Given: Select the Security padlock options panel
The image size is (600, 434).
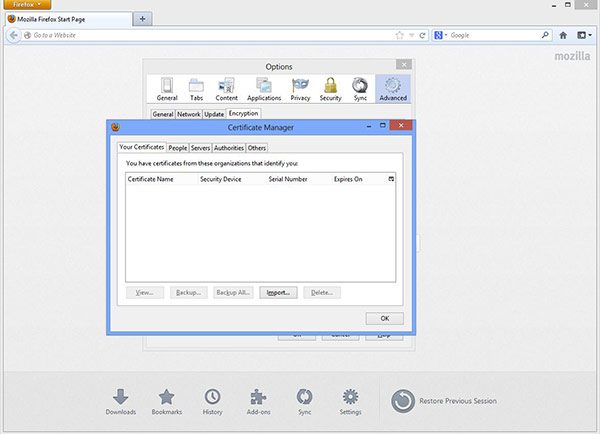Looking at the screenshot, I should 329,90.
